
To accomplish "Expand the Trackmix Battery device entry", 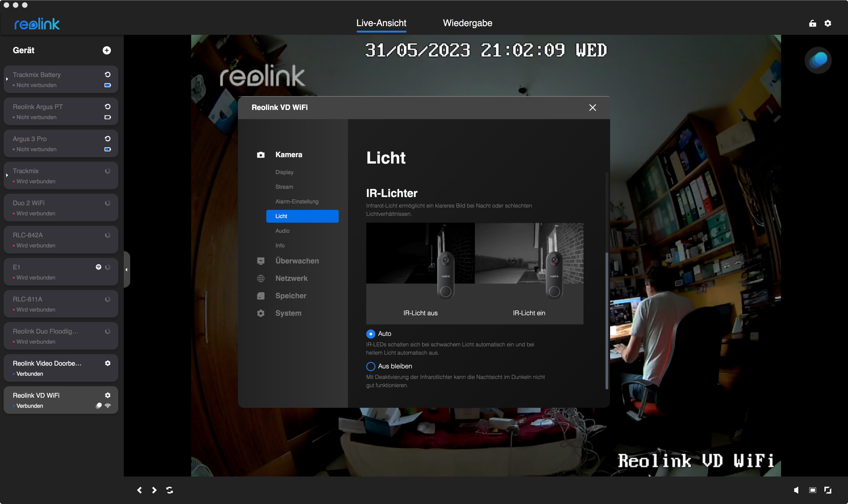I will coord(7,79).
